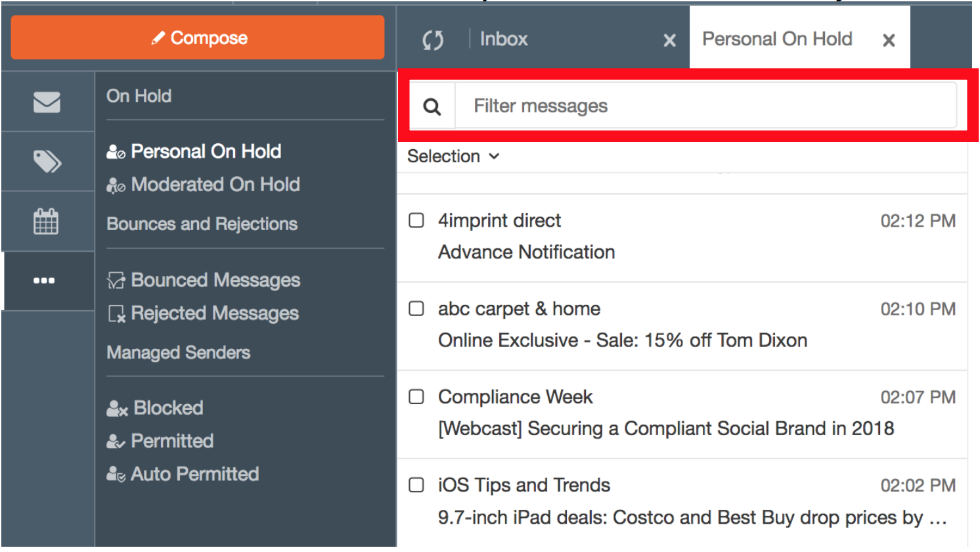The height and width of the screenshot is (552, 980).
Task: Open the Blocked senders list
Action: 167,408
